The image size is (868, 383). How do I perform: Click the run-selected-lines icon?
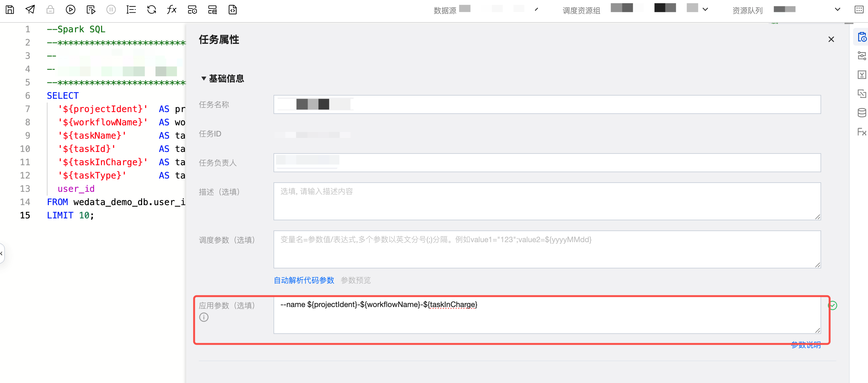[91, 10]
